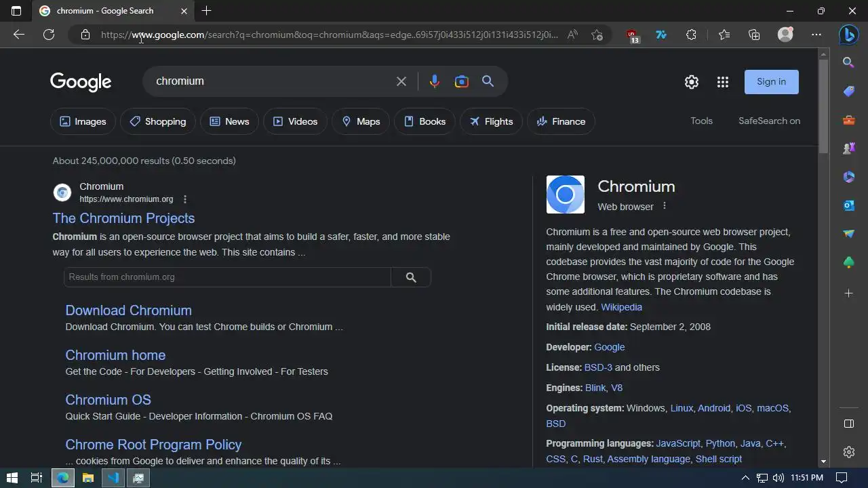Open Edge Settings and more menu
The height and width of the screenshot is (488, 868).
pos(816,35)
